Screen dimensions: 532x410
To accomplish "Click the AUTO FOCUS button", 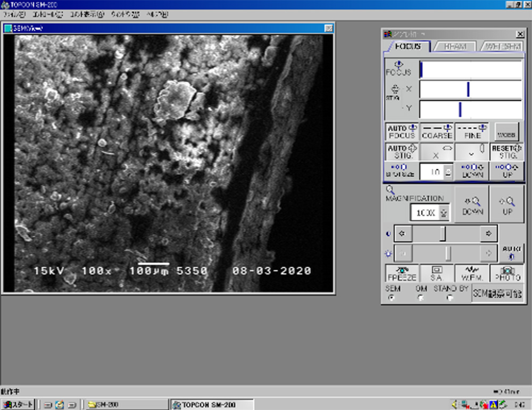I will pyautogui.click(x=401, y=132).
